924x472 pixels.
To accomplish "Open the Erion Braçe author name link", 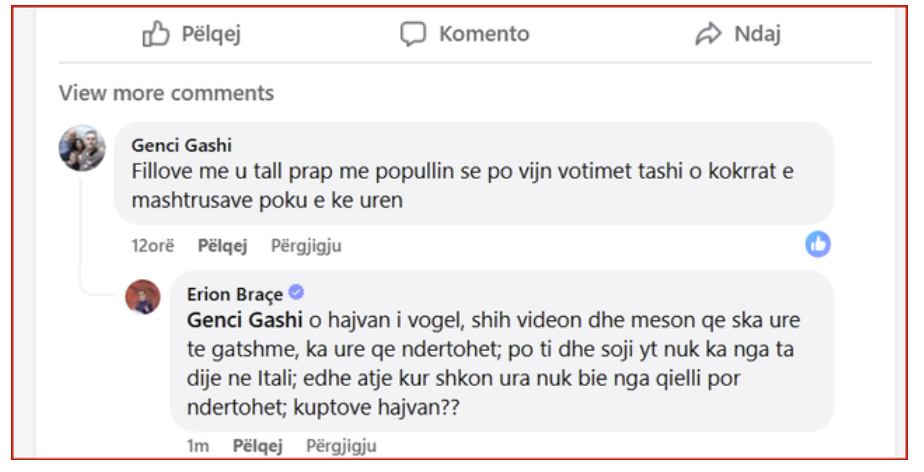I will 235,293.
